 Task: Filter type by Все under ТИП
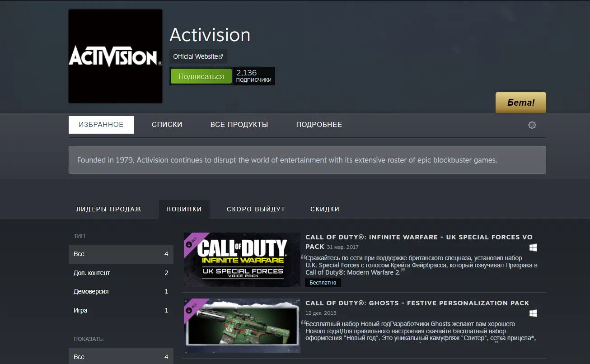click(121, 254)
